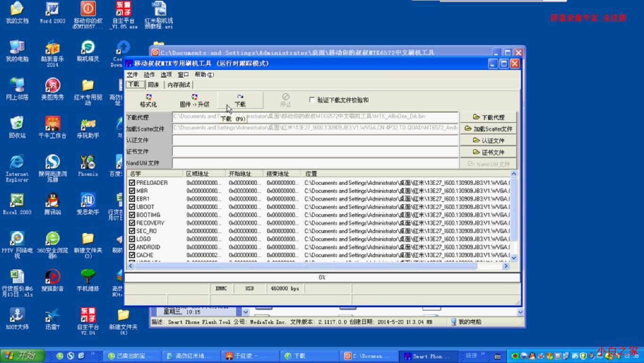Uncheck the LOGO partition checkbox
Image resolution: width=644 pixels, height=363 pixels.
[x=132, y=239]
